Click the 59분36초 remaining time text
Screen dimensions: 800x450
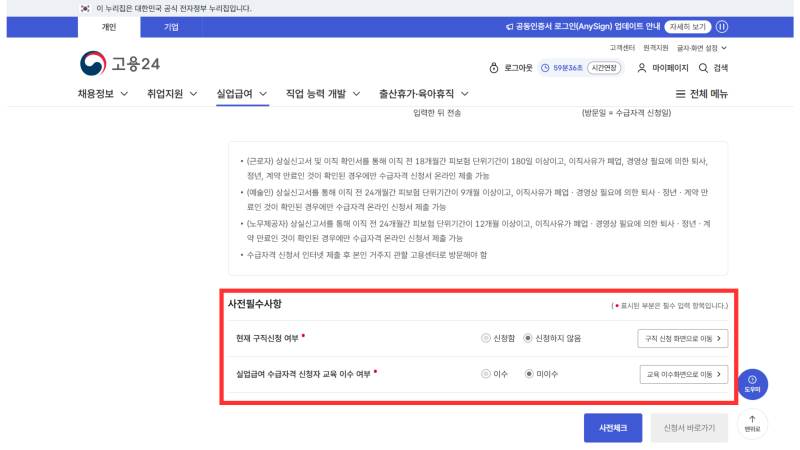point(568,68)
